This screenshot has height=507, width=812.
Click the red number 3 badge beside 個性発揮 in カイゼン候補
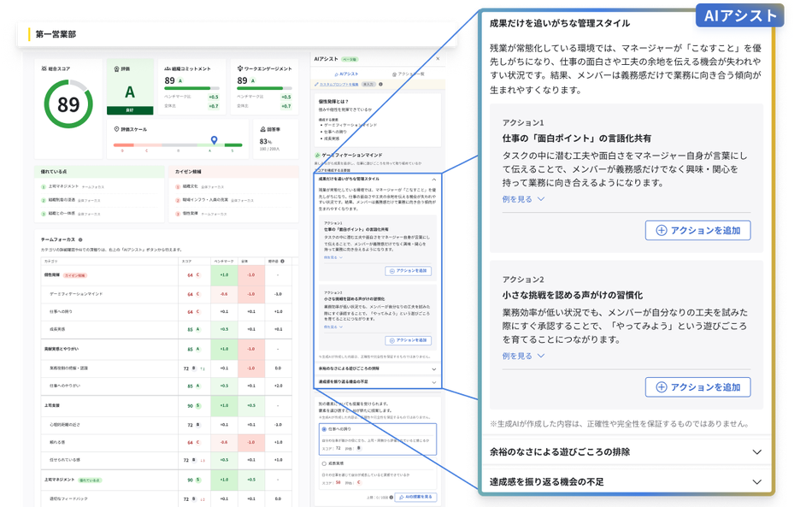point(178,214)
